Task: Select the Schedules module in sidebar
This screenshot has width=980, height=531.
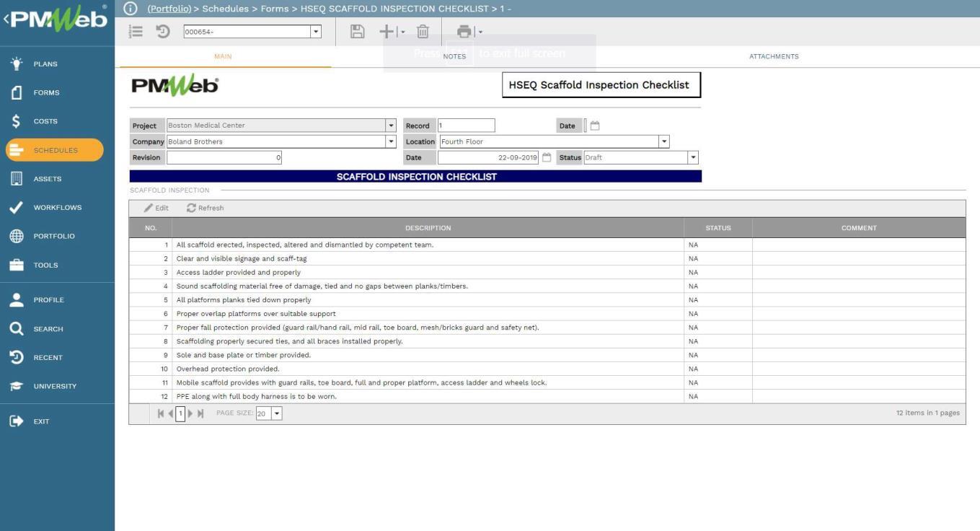Action: coord(55,150)
